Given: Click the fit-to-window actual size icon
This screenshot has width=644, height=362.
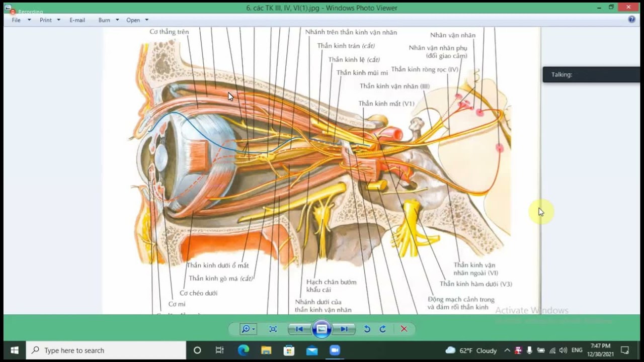Looking at the screenshot, I should click(x=273, y=329).
